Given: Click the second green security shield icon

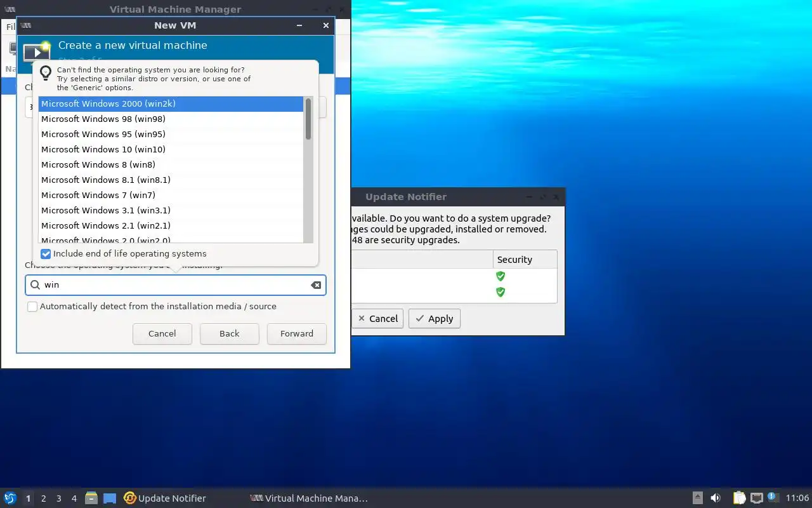Looking at the screenshot, I should tap(501, 292).
